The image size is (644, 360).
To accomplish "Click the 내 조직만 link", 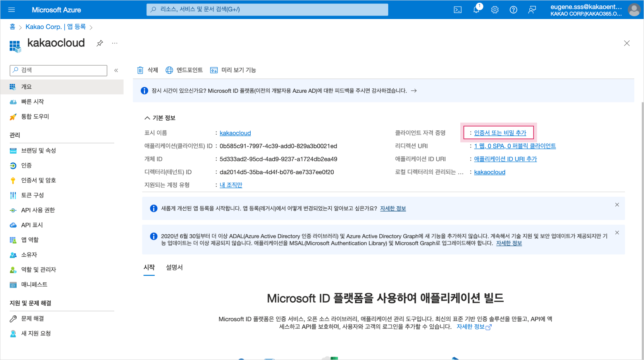I will pyautogui.click(x=231, y=185).
